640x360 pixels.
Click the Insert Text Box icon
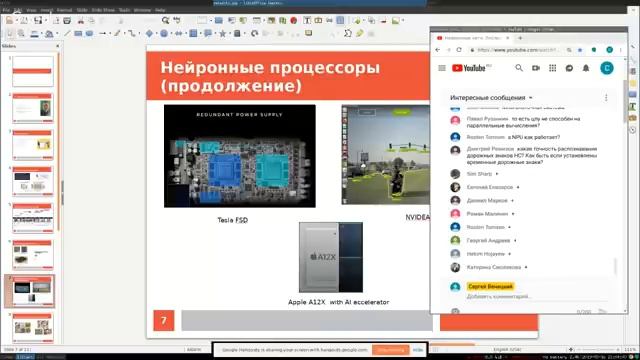(307, 20)
